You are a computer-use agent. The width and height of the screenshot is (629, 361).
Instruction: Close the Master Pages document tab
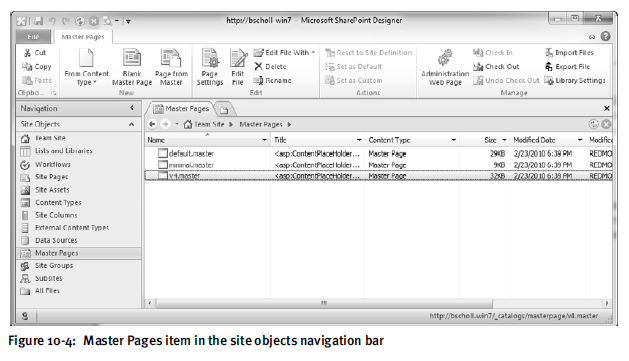(x=607, y=108)
